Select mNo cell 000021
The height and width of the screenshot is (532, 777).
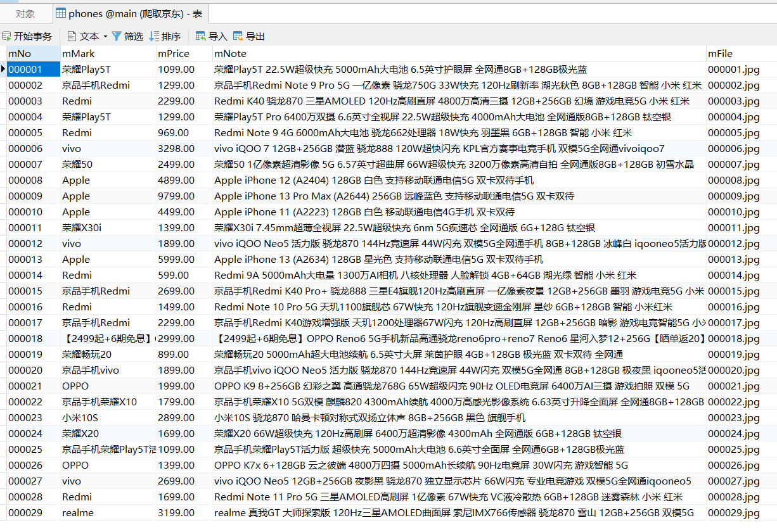34,386
